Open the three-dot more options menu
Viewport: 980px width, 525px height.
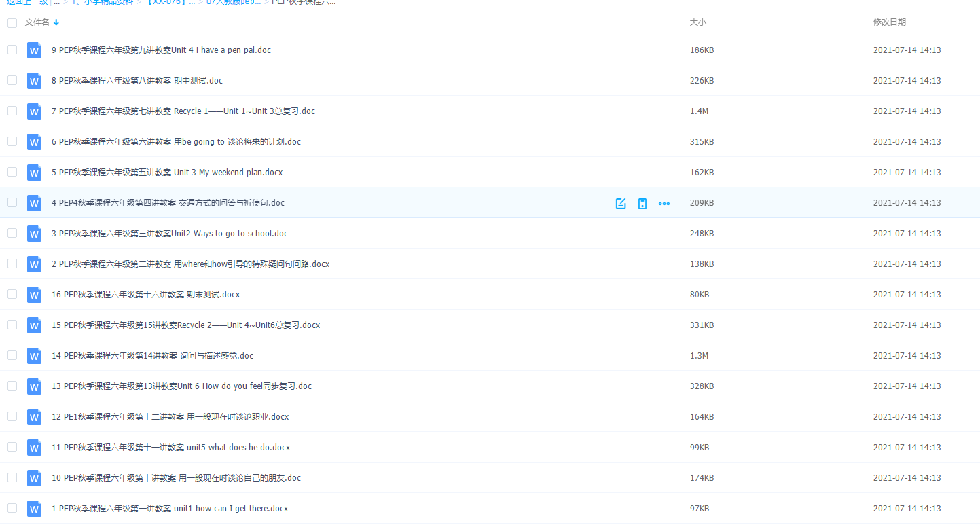click(664, 203)
